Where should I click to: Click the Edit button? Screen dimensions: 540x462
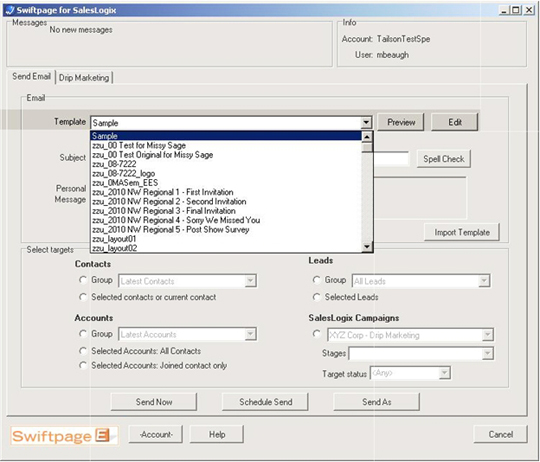pyautogui.click(x=455, y=122)
